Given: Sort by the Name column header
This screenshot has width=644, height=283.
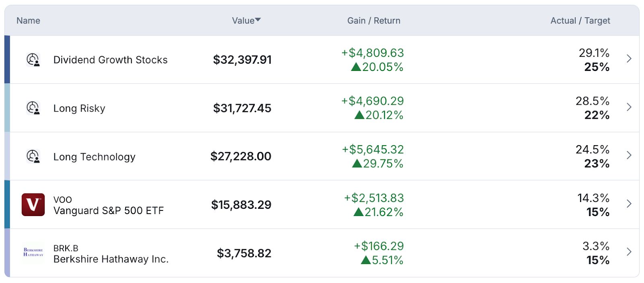Looking at the screenshot, I should (28, 21).
